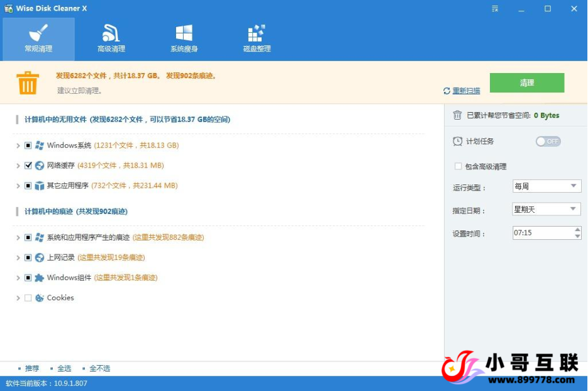Expand the 上网记录 tree item
The width and height of the screenshot is (588, 391).
(x=17, y=257)
